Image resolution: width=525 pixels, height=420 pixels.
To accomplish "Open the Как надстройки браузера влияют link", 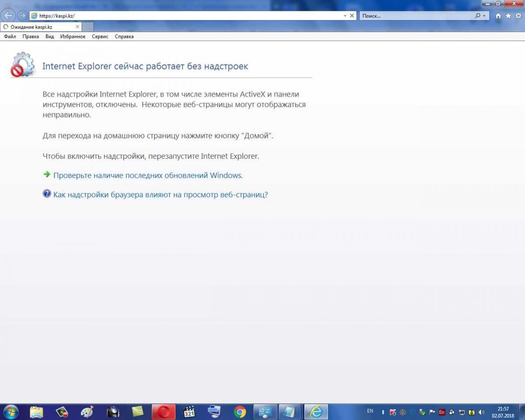I will [161, 195].
